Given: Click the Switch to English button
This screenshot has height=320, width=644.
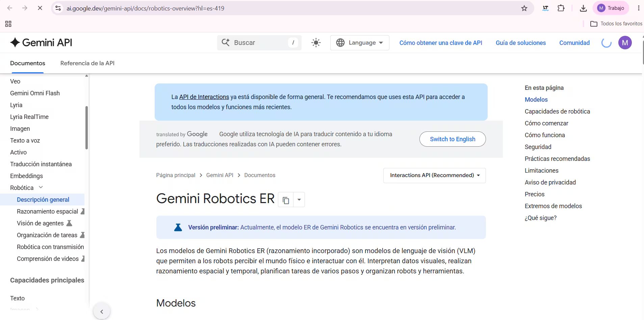Looking at the screenshot, I should (453, 139).
